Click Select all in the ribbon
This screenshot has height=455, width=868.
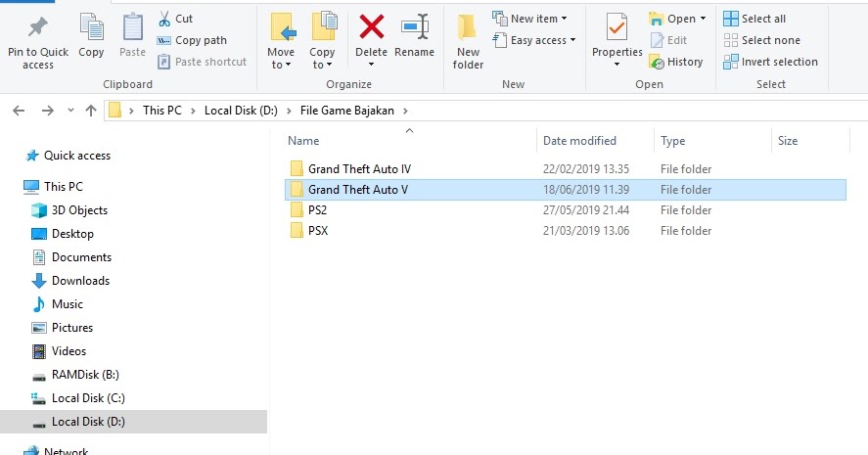point(754,19)
